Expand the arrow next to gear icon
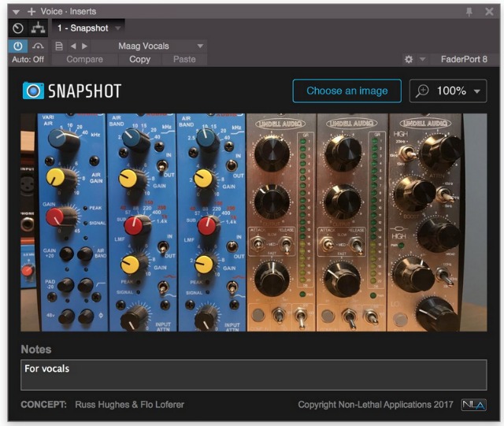This screenshot has height=426, width=504. (x=422, y=60)
